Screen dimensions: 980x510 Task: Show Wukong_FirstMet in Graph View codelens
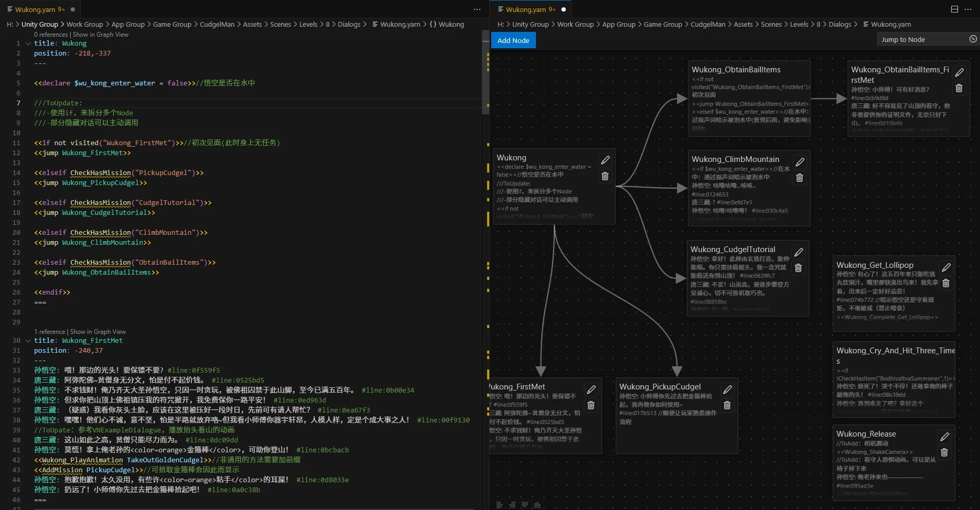98,332
